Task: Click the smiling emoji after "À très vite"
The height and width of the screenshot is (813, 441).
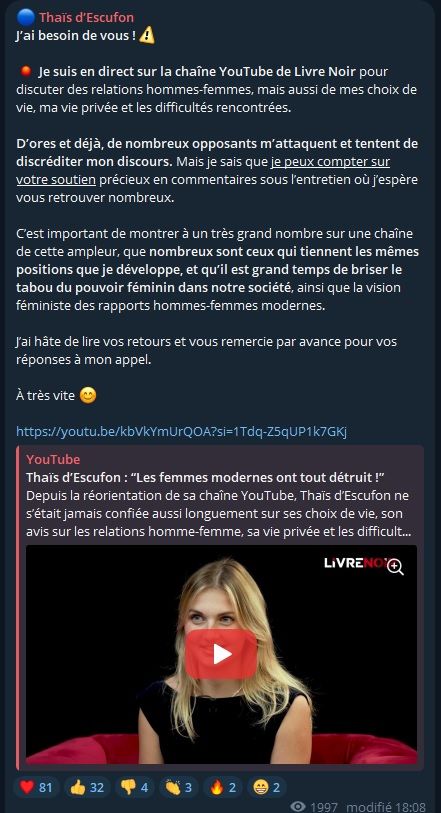Action: 88,396
